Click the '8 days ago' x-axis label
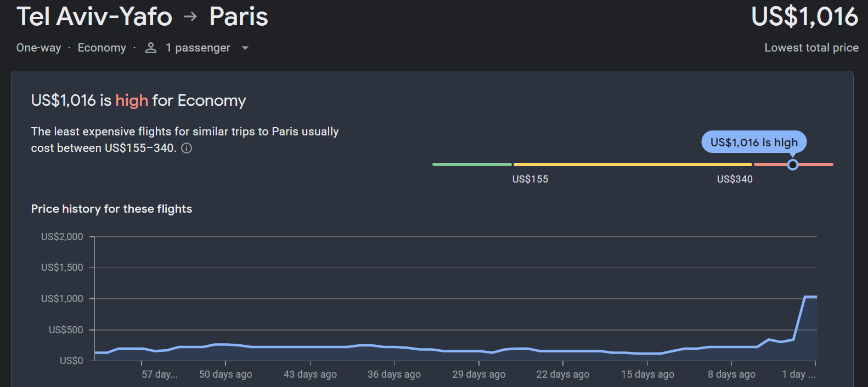Viewport: 868px width, 387px height. click(x=731, y=374)
